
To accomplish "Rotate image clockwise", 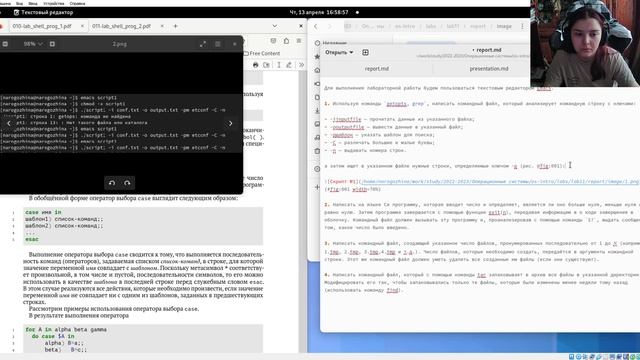I will click(x=127, y=183).
